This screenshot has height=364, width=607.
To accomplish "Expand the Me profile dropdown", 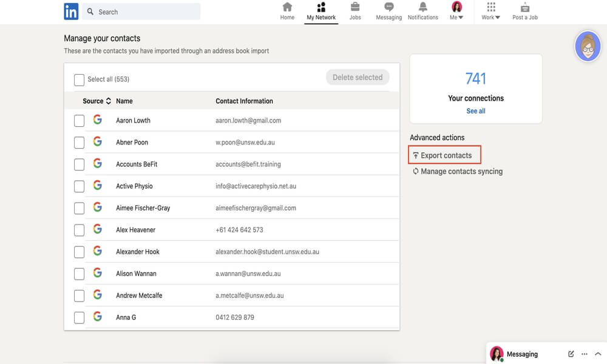I will tap(456, 11).
